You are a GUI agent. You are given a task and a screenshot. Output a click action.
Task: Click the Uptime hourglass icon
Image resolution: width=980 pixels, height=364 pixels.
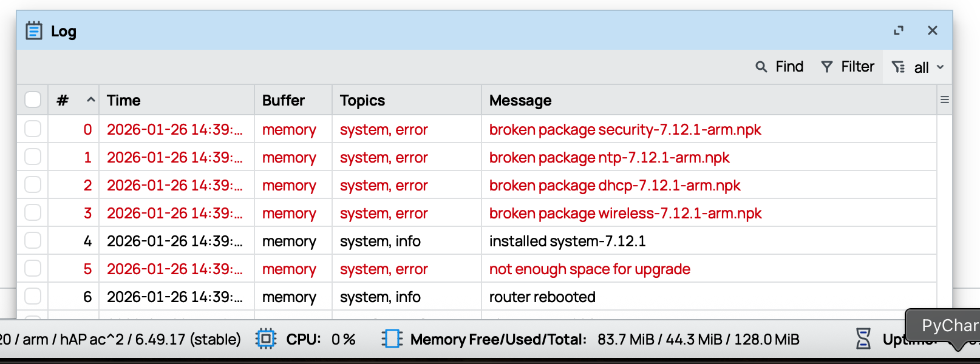(x=863, y=339)
